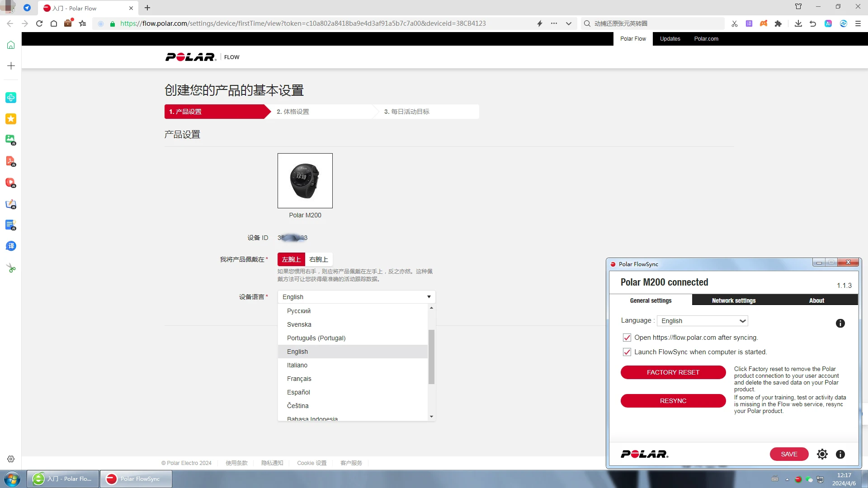Image resolution: width=868 pixels, height=488 pixels.
Task: Click the language list scroll-up arrow
Action: (x=431, y=308)
